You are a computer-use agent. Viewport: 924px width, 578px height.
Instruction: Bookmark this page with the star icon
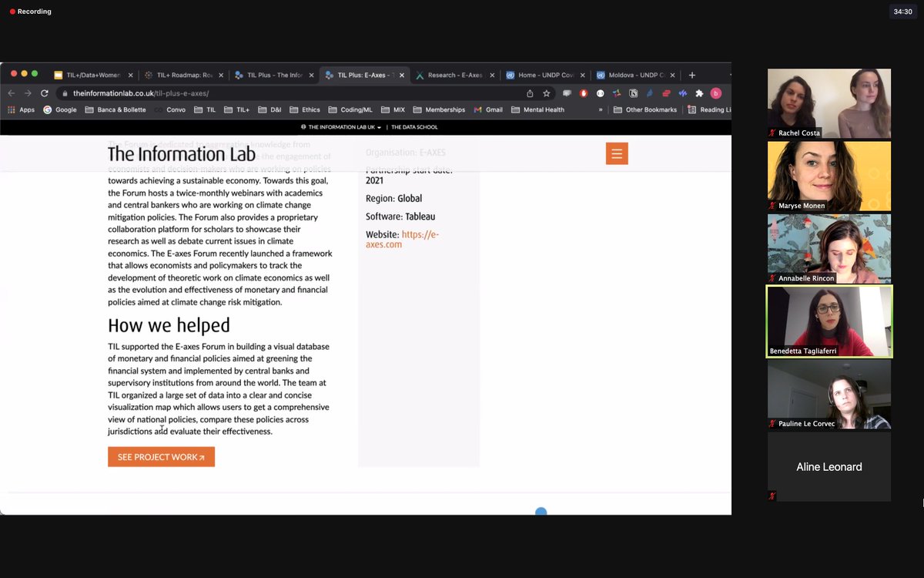pos(547,93)
